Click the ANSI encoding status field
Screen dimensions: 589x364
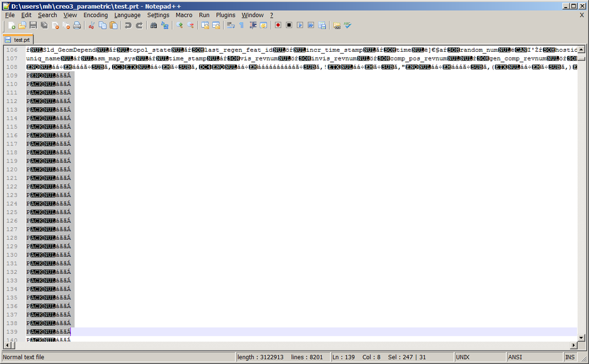[x=535, y=358]
